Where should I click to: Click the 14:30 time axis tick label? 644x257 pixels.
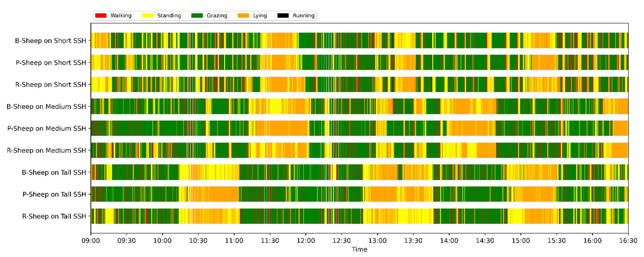[485, 241]
